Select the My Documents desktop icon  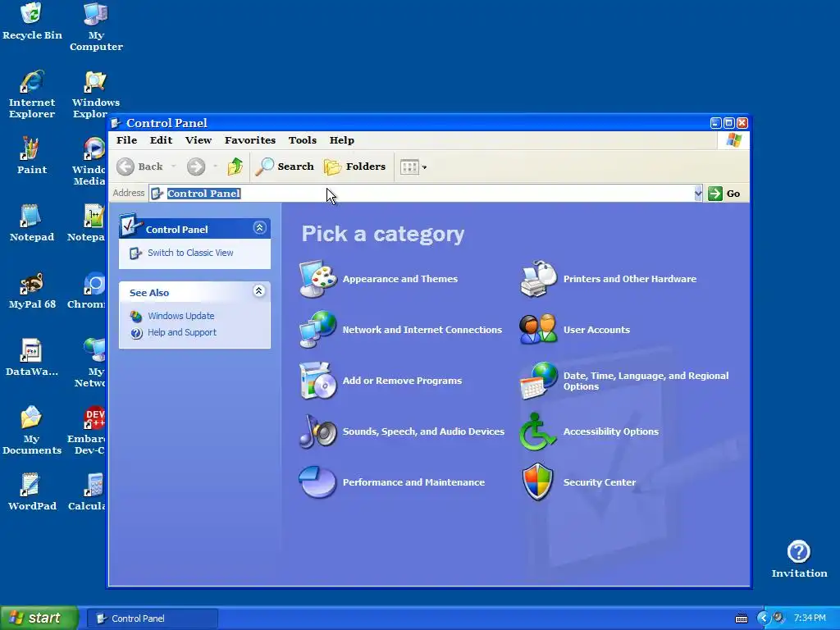tap(32, 430)
